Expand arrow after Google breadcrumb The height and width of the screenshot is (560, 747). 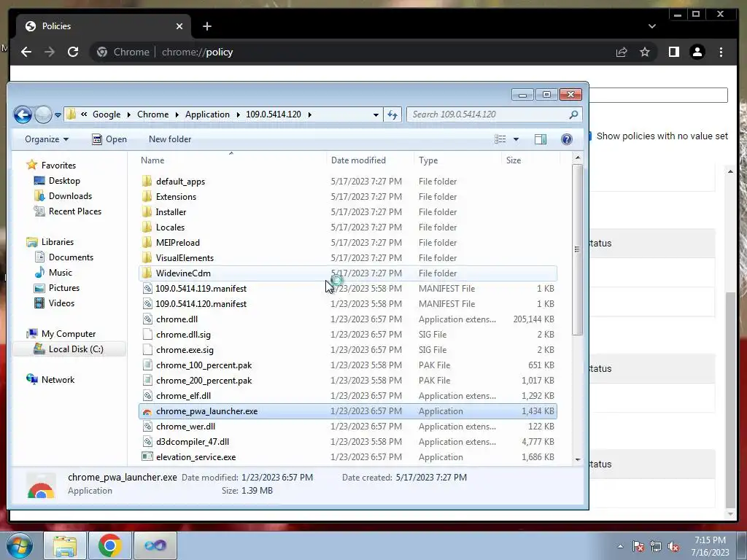[x=128, y=114]
